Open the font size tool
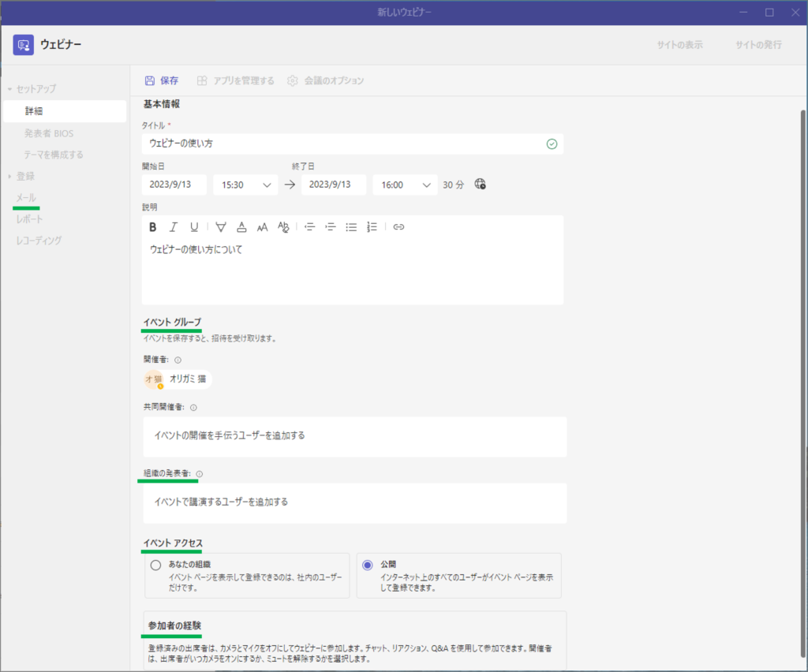This screenshot has width=808, height=672. pos(263,227)
